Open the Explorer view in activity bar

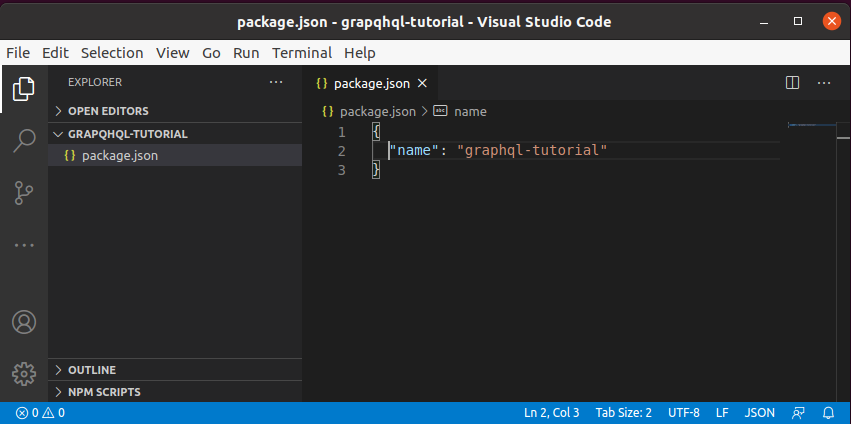24,89
